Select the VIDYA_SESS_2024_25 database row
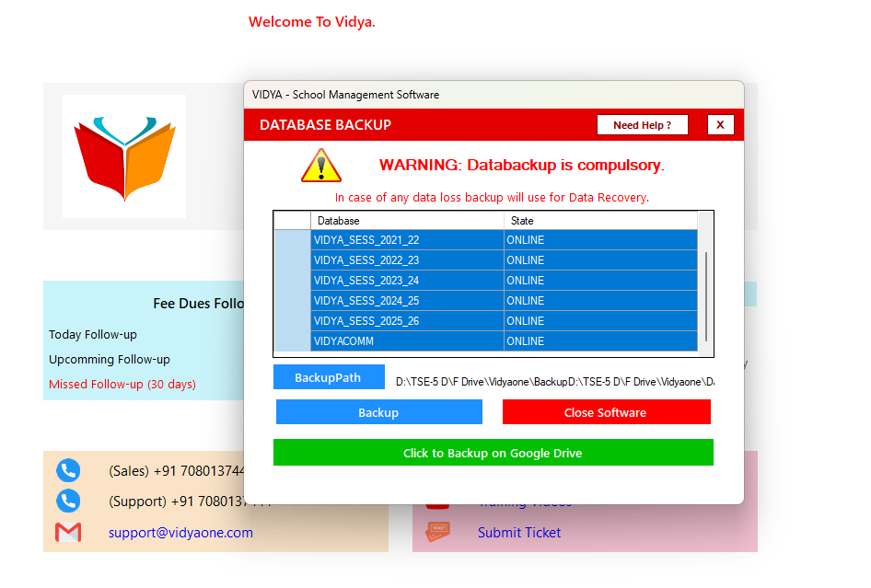 (x=486, y=300)
